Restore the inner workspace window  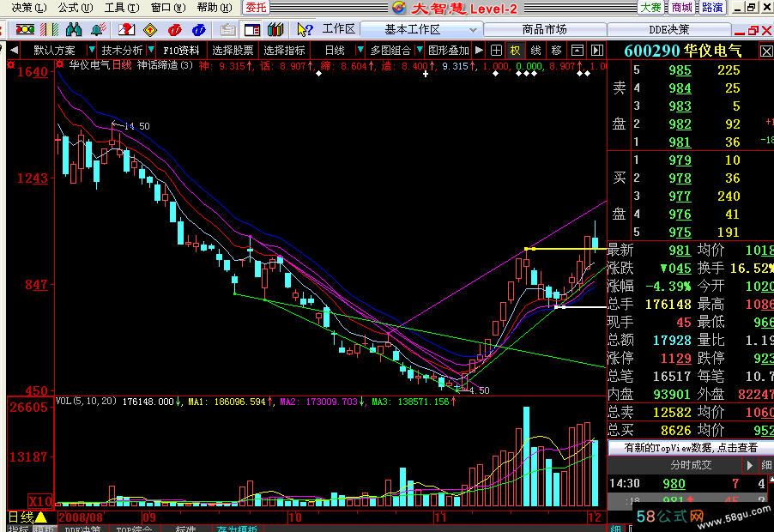pos(753,30)
